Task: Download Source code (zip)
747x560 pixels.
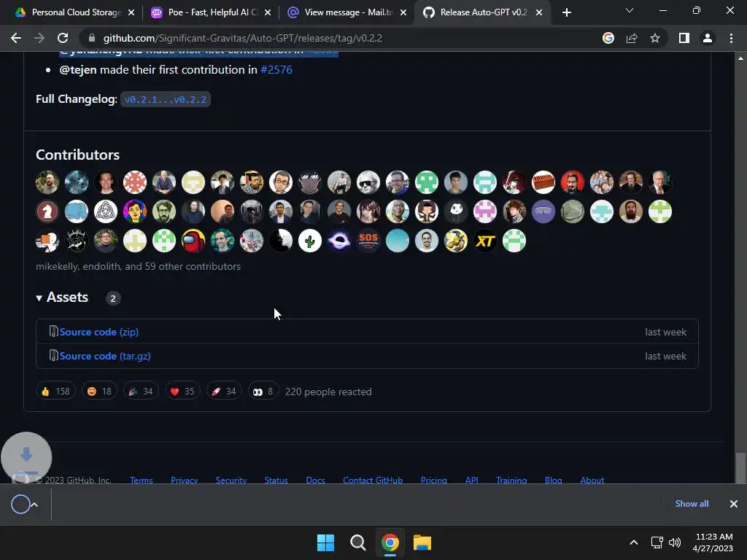Action: click(98, 332)
